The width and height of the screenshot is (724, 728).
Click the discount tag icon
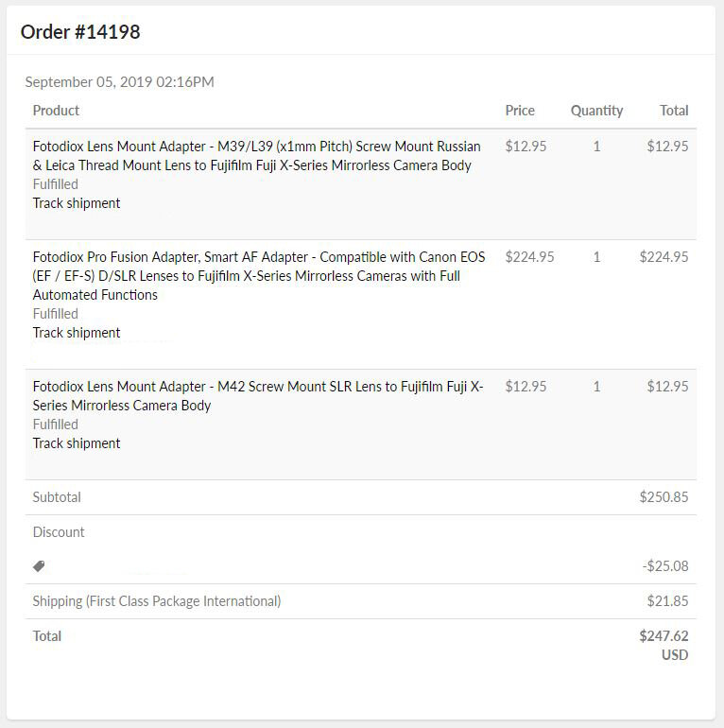click(x=39, y=566)
